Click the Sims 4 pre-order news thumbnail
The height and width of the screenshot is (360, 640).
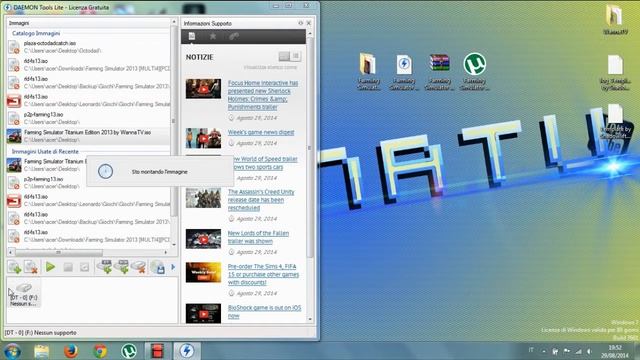(x=203, y=272)
